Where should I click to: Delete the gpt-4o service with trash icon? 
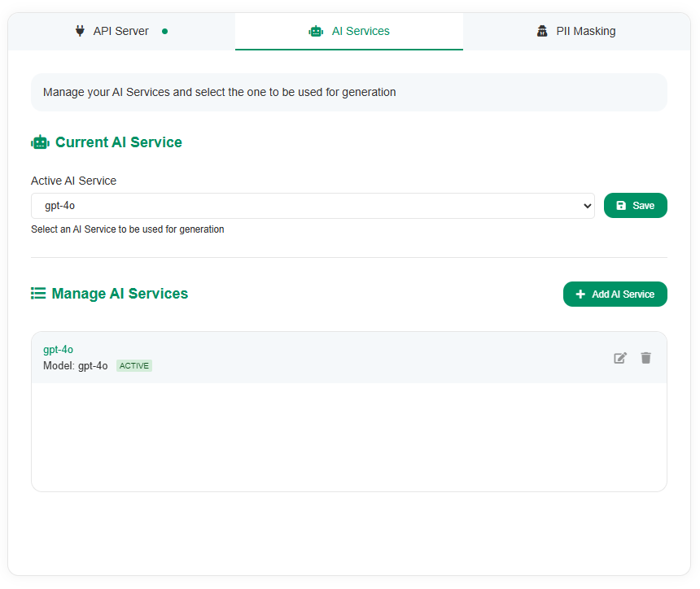[645, 358]
